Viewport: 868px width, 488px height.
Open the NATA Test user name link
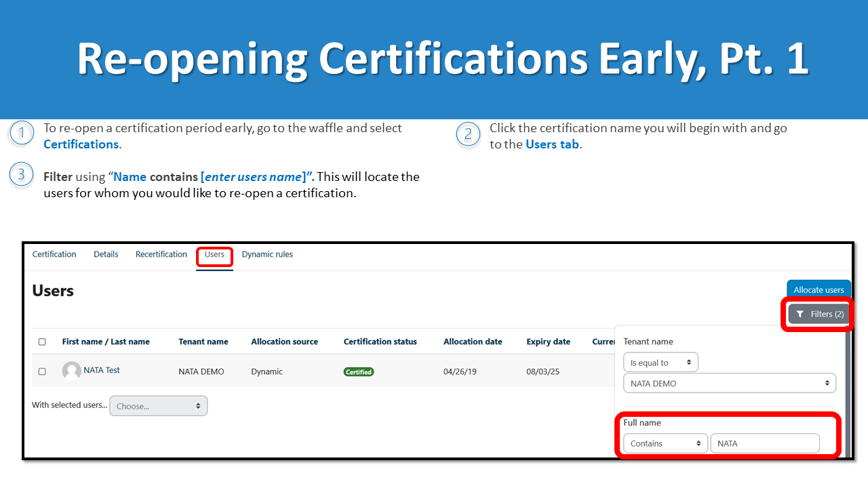click(x=102, y=371)
